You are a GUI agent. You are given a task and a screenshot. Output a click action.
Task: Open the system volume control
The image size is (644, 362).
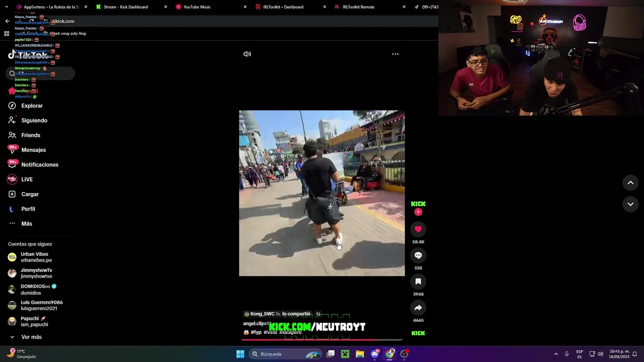[x=600, y=354]
